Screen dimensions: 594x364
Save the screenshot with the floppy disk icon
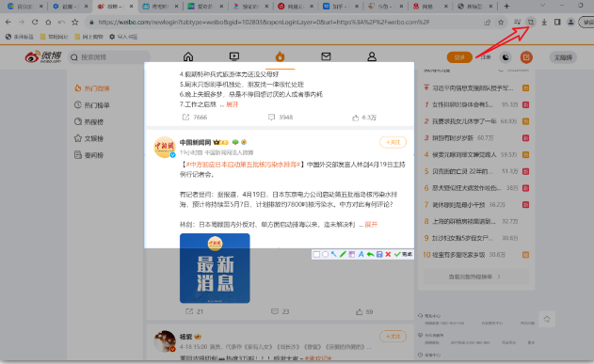coord(379,254)
